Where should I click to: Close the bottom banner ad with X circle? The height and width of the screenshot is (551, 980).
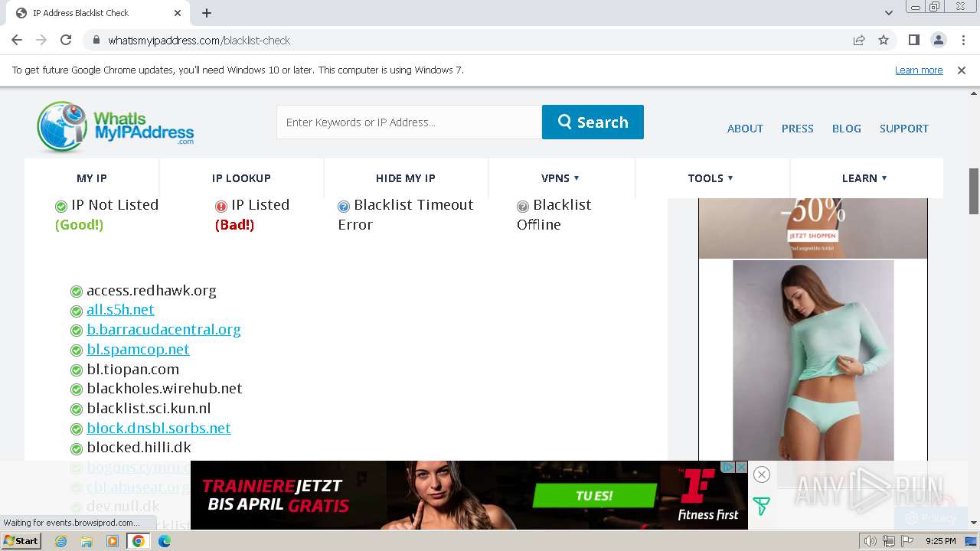click(761, 474)
